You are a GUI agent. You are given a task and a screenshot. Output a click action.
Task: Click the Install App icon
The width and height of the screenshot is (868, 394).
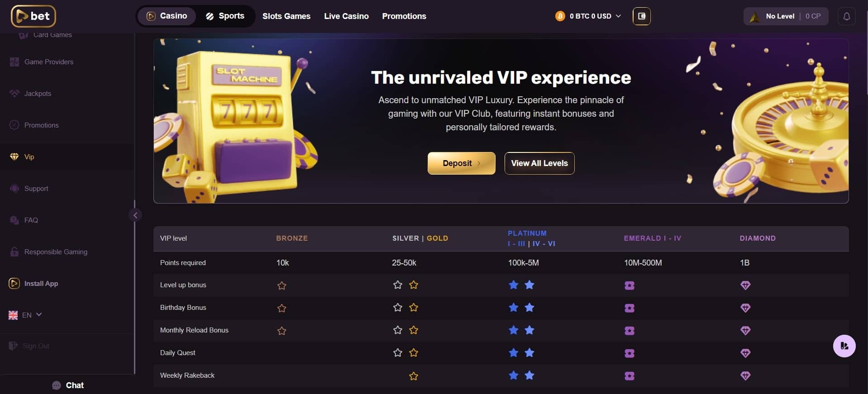[x=14, y=284]
